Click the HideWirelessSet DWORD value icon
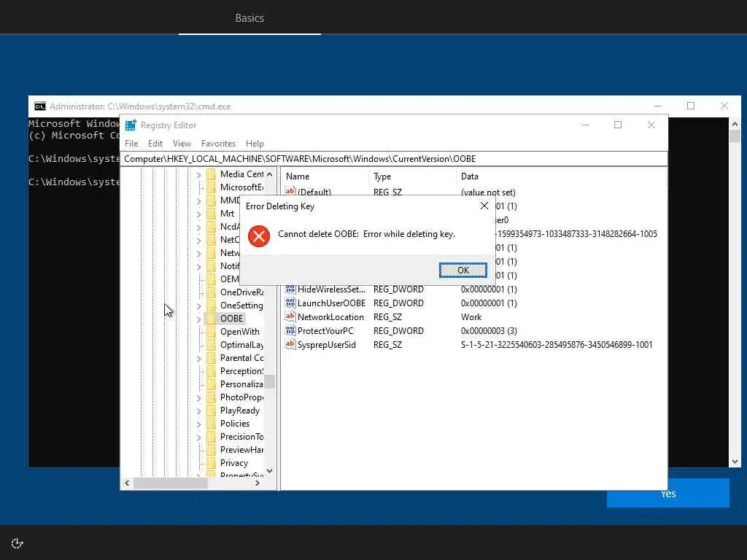The image size is (747, 560). coord(290,289)
